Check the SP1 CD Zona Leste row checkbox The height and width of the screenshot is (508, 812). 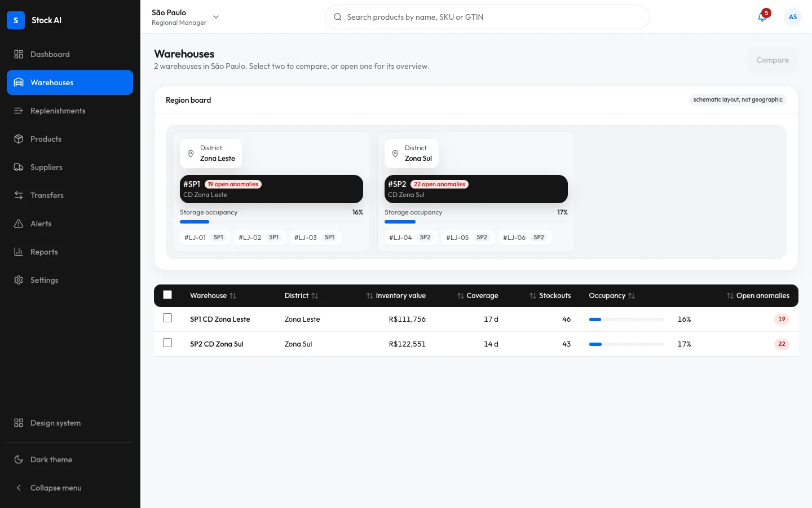point(167,318)
